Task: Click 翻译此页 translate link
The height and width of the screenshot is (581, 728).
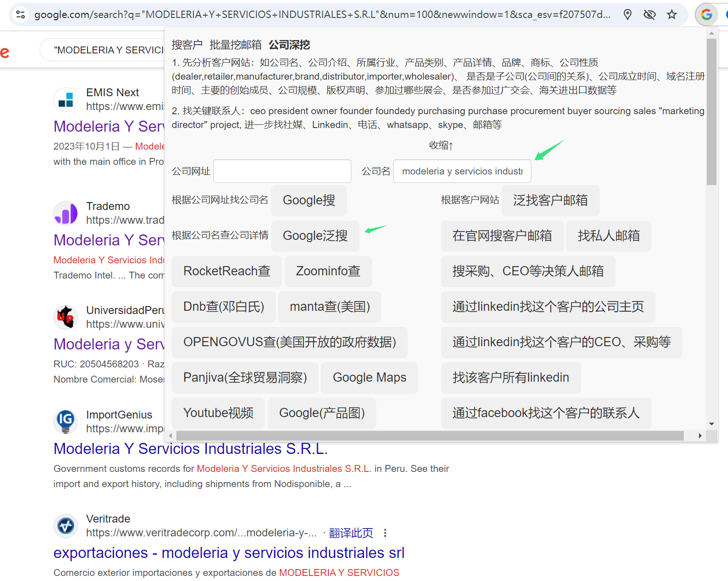Action: tap(351, 533)
